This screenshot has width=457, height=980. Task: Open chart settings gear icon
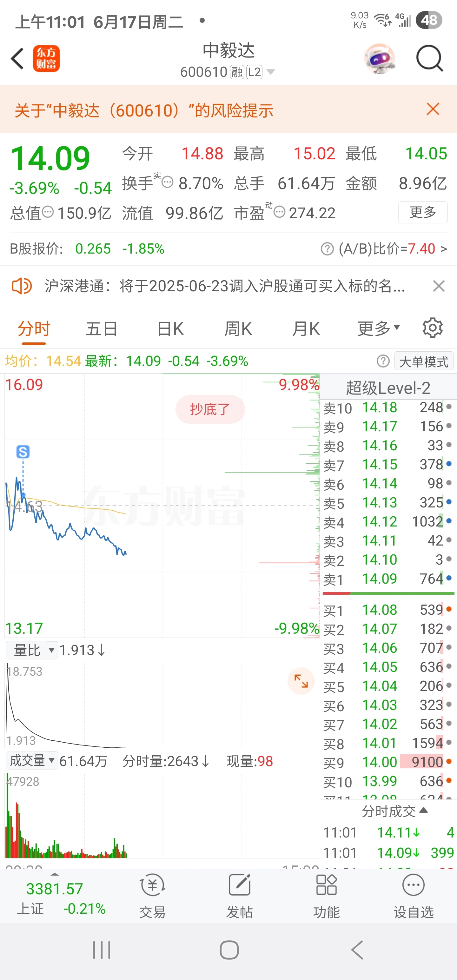[x=433, y=328]
